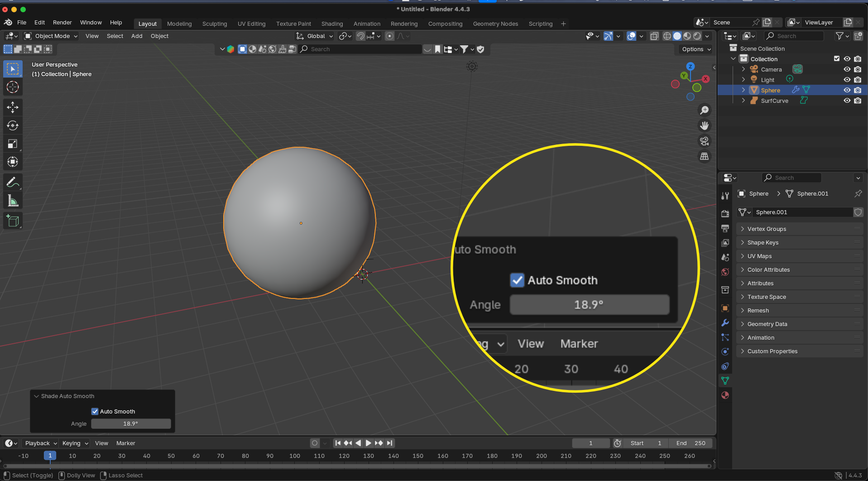
Task: Switch to the Shading workspace tab
Action: pyautogui.click(x=332, y=24)
